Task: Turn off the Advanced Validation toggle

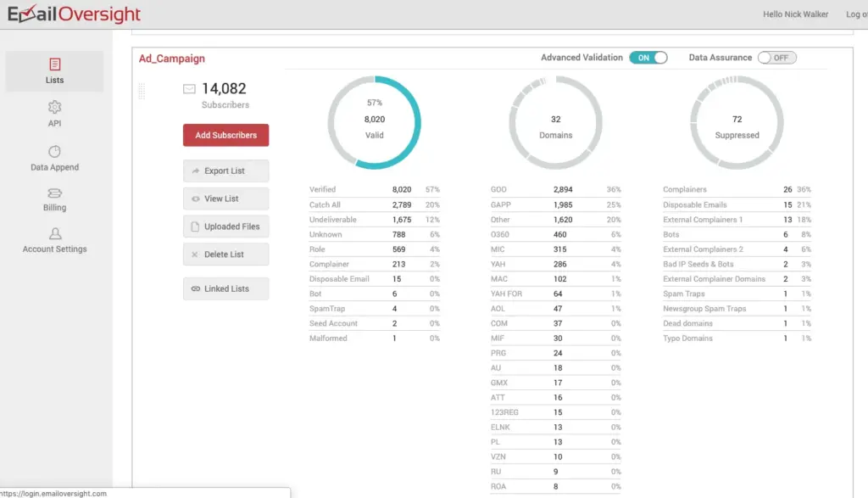Action: 648,58
